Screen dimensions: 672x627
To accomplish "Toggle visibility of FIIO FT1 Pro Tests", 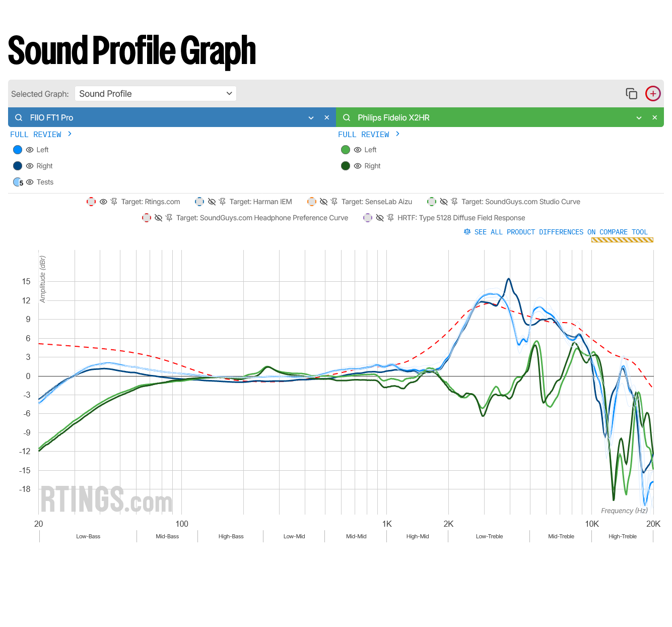I will 30,182.
